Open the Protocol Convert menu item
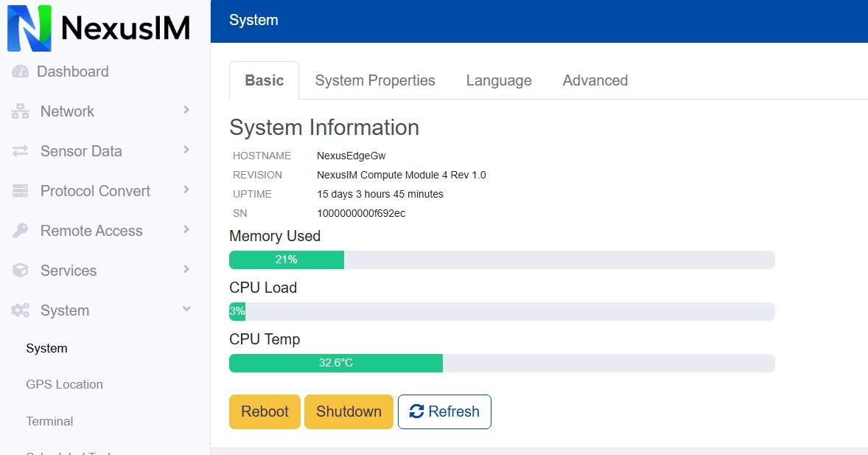 [x=95, y=191]
